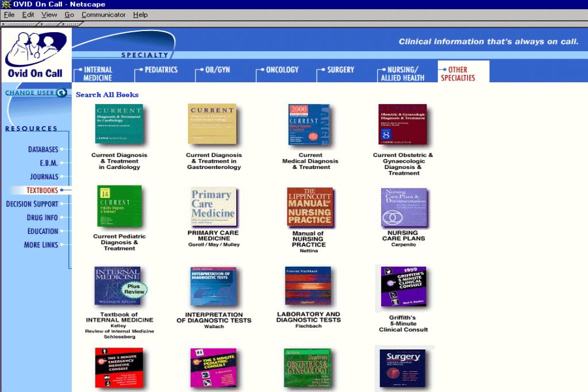Open Current Diagnosis & Treatment in Gastroenterology cover

pos(212,124)
